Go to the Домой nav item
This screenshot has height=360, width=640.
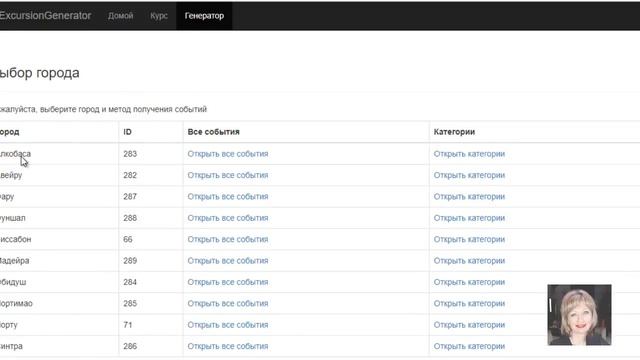(120, 16)
